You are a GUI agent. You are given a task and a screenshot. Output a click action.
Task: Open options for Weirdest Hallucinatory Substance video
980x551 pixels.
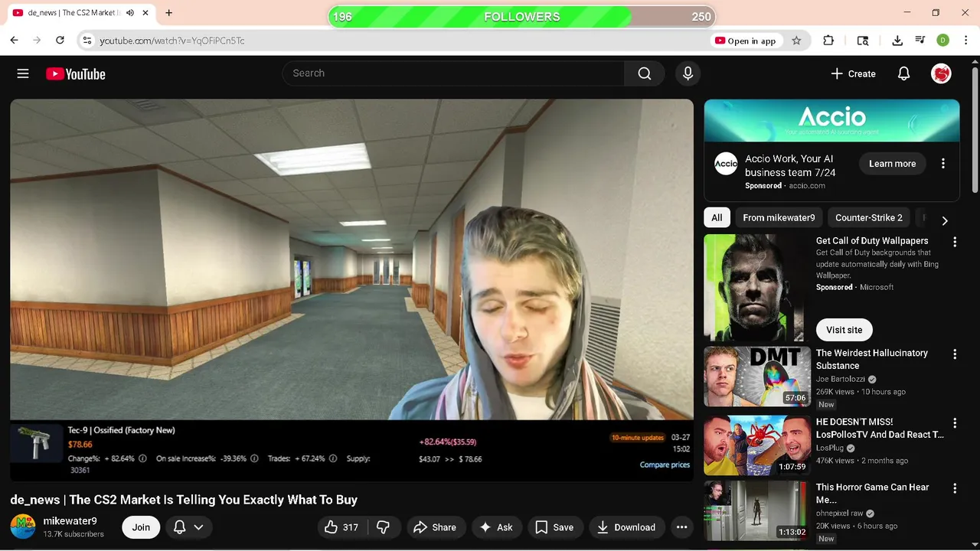click(955, 354)
